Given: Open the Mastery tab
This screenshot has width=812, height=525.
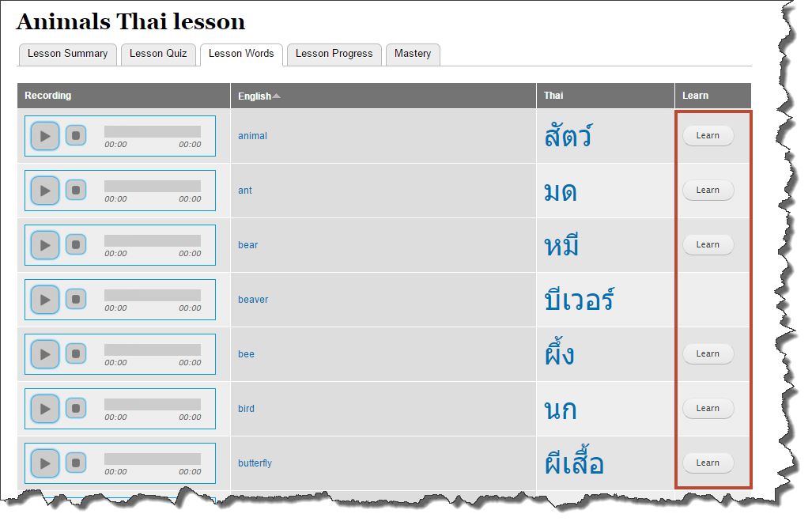Looking at the screenshot, I should click(x=413, y=54).
